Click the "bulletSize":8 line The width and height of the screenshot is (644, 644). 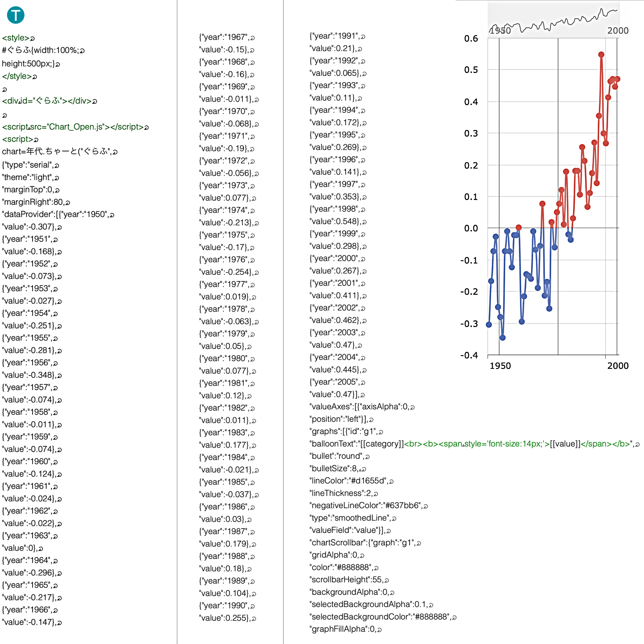pos(338,469)
